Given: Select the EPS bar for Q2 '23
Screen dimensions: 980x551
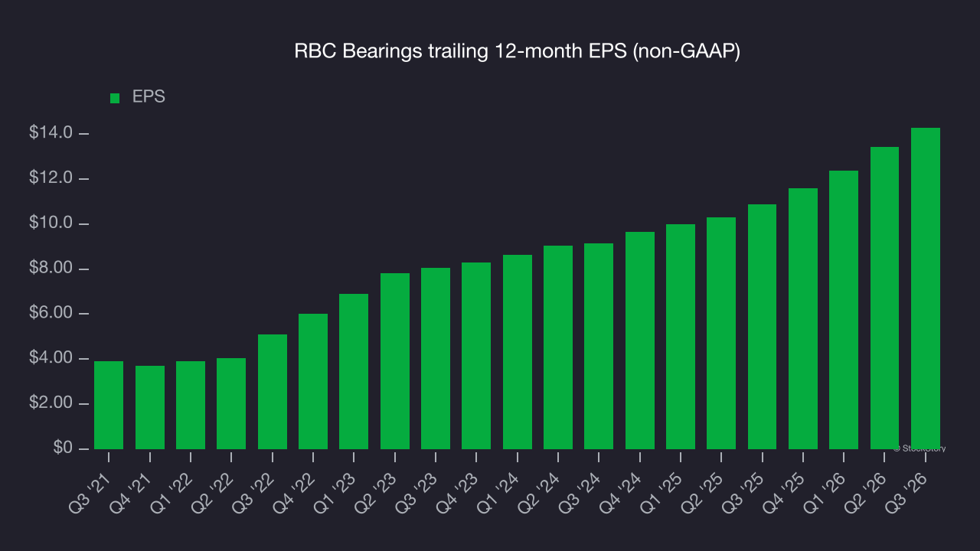Looking at the screenshot, I should (395, 361).
